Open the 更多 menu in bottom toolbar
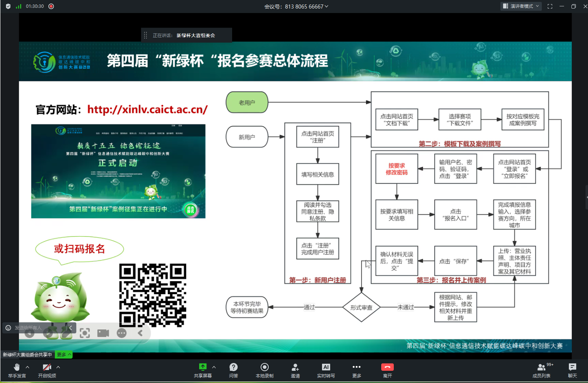 [357, 370]
